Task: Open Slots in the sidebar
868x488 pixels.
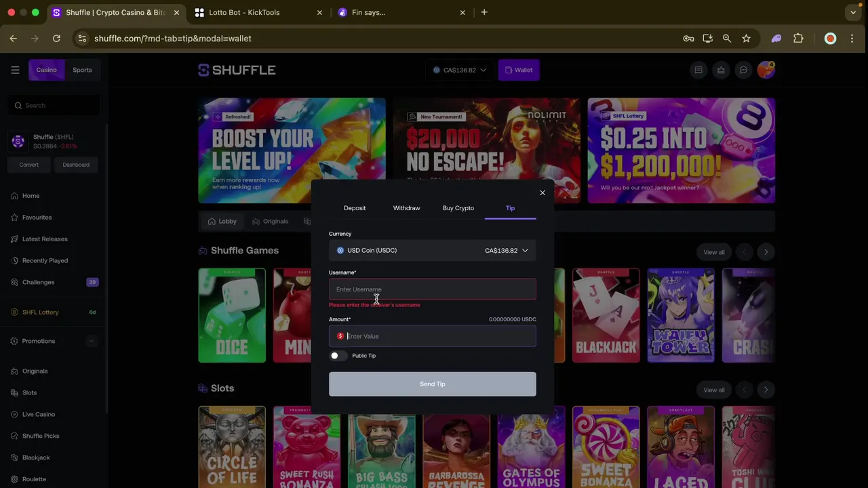Action: click(x=29, y=393)
